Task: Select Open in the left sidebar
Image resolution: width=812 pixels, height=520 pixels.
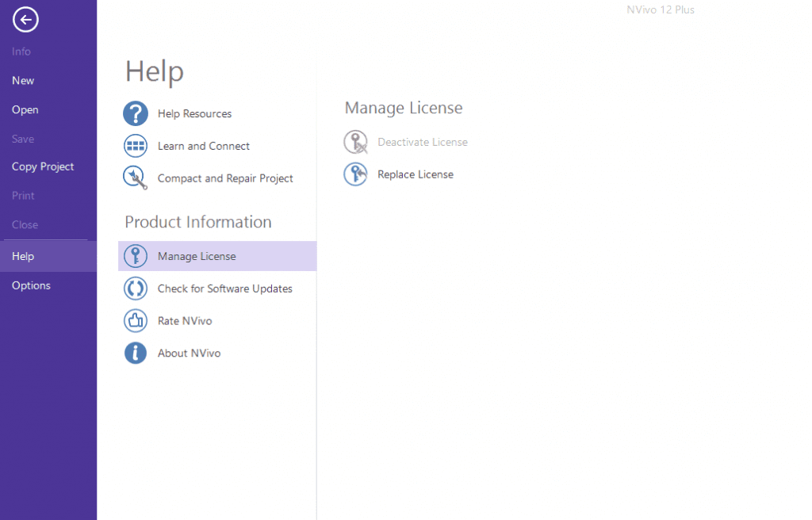Action: (25, 110)
